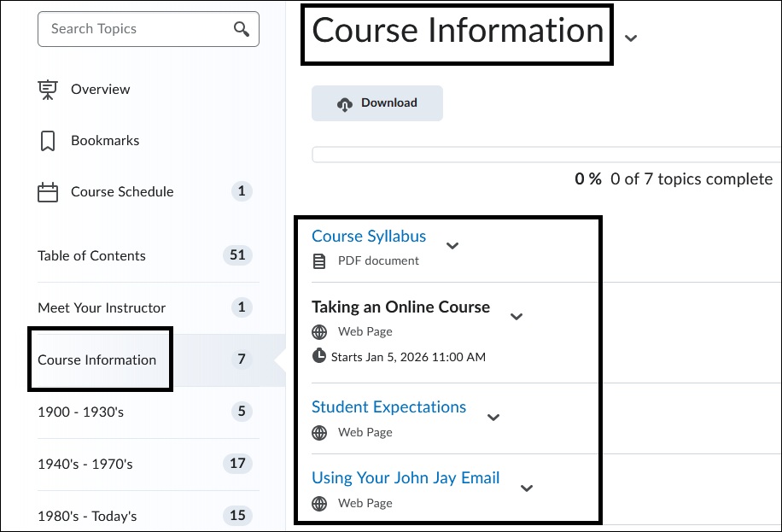Open the Using Your John Jay Email link
Screen dimensions: 782x532
[405, 477]
